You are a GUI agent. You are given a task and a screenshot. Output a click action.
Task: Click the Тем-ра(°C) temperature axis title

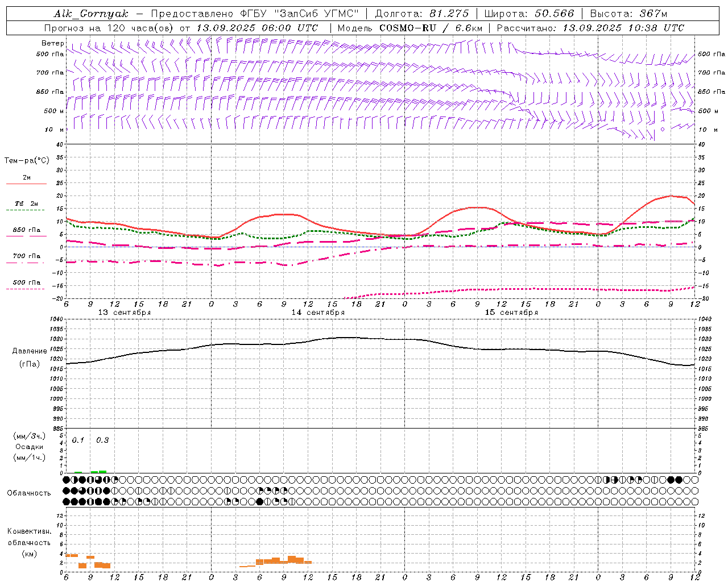click(x=27, y=161)
